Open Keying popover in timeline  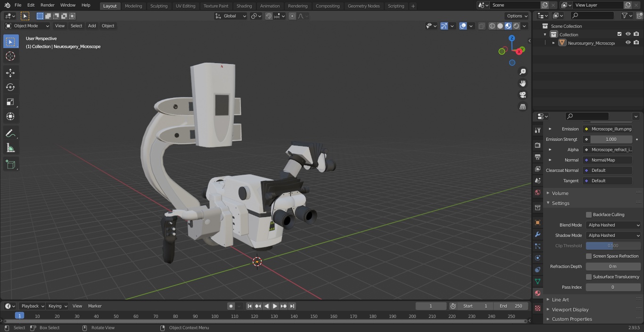[x=58, y=306]
